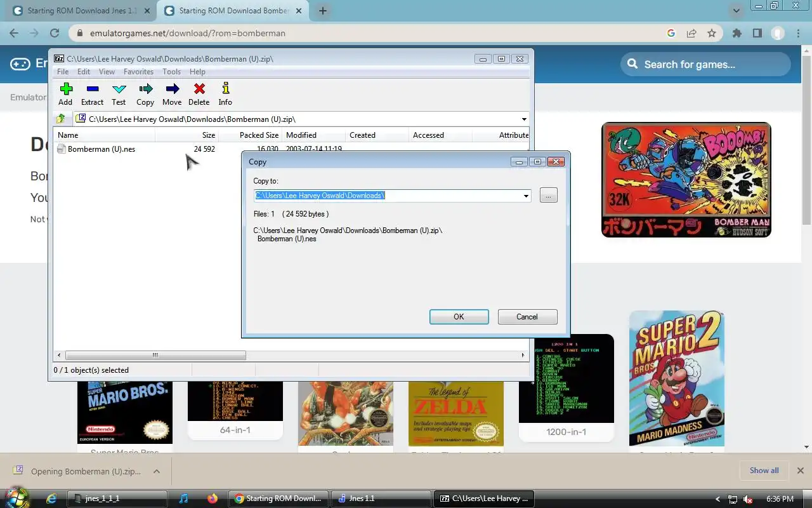The height and width of the screenshot is (508, 812).
Task: Expand the Copy to path dropdown
Action: [x=526, y=196]
